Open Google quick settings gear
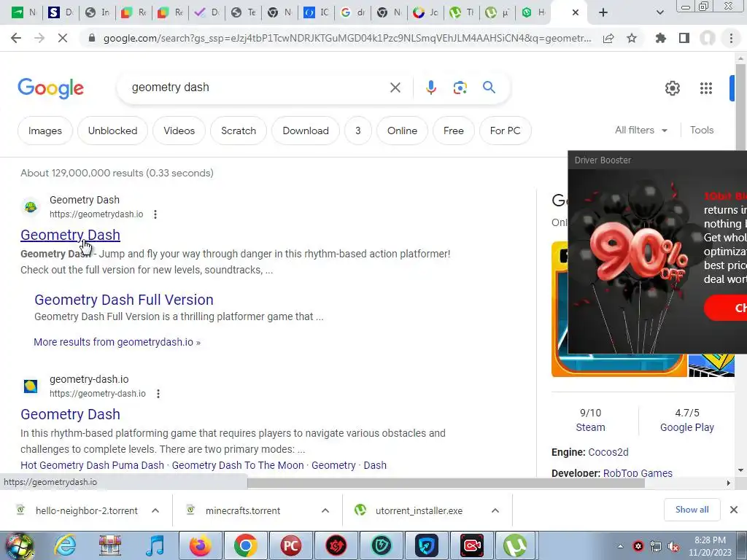Viewport: 747px width, 560px height. (672, 88)
